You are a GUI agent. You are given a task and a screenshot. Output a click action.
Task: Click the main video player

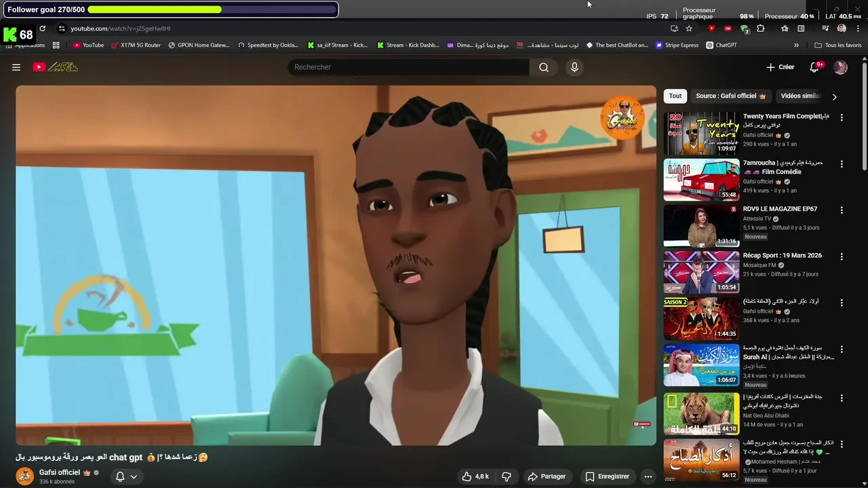click(x=336, y=265)
